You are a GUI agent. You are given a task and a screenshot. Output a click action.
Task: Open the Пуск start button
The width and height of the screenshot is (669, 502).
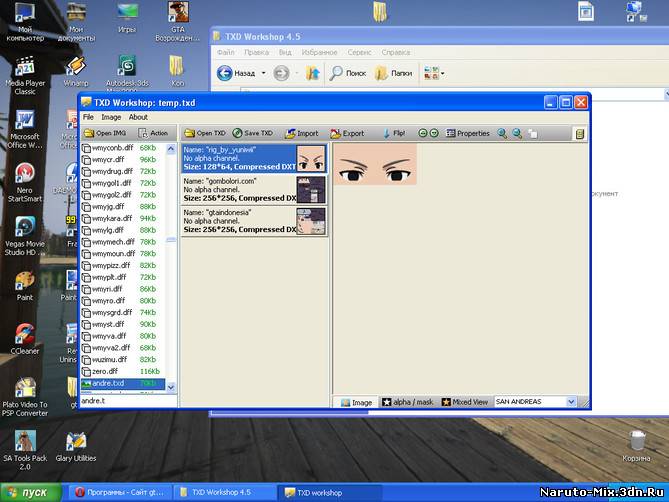tap(31, 493)
